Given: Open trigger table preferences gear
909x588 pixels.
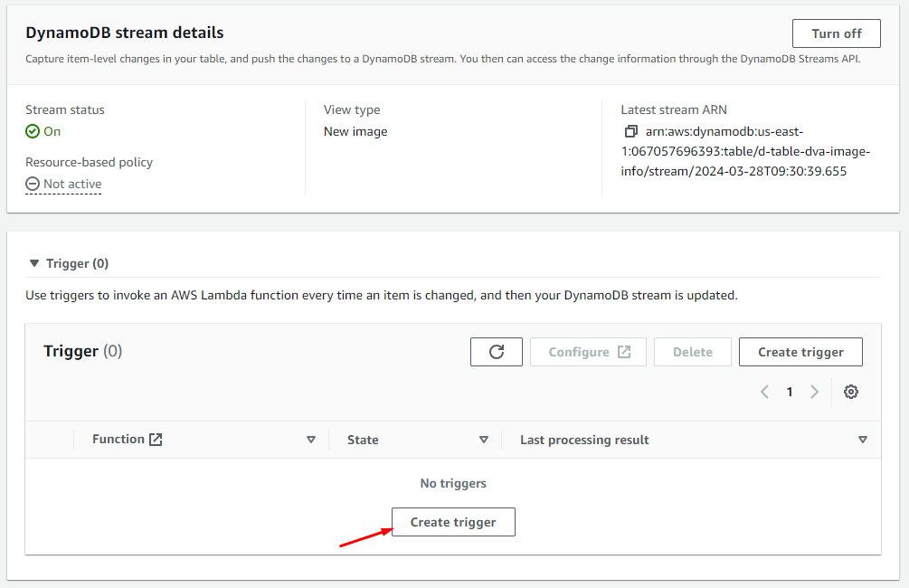Looking at the screenshot, I should (850, 392).
